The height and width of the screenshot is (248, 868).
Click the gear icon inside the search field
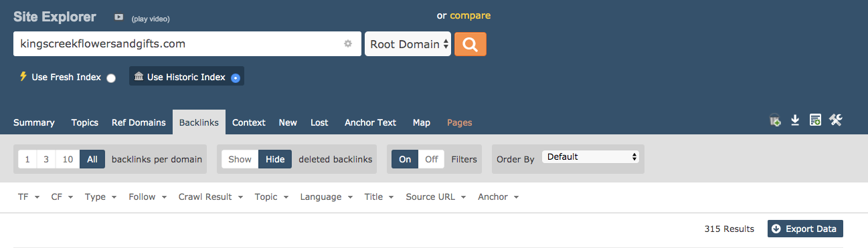pos(348,43)
